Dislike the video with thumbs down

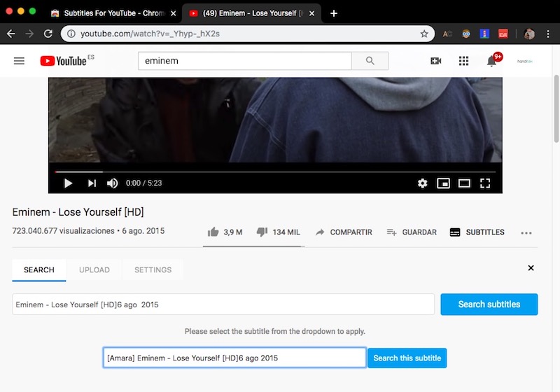(262, 232)
